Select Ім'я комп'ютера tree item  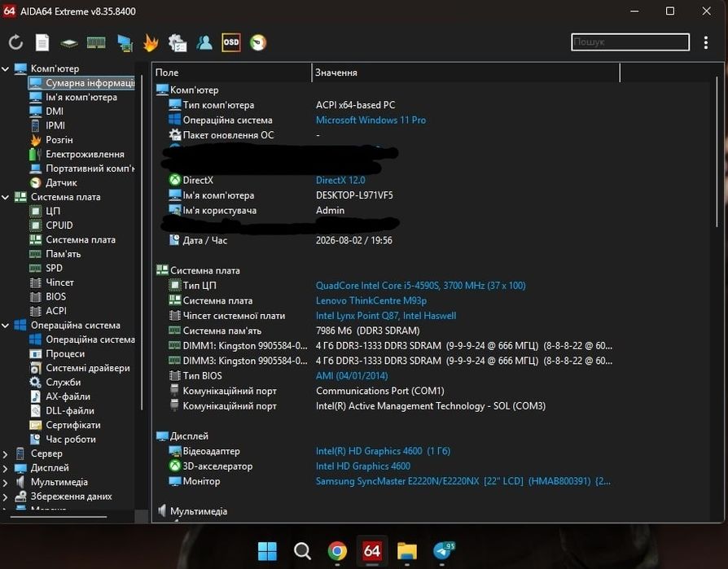coord(73,98)
